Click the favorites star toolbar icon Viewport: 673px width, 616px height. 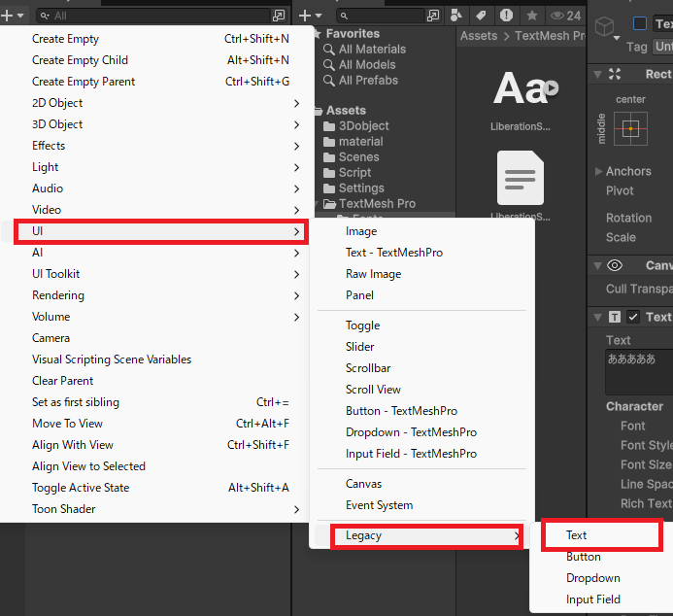(532, 16)
